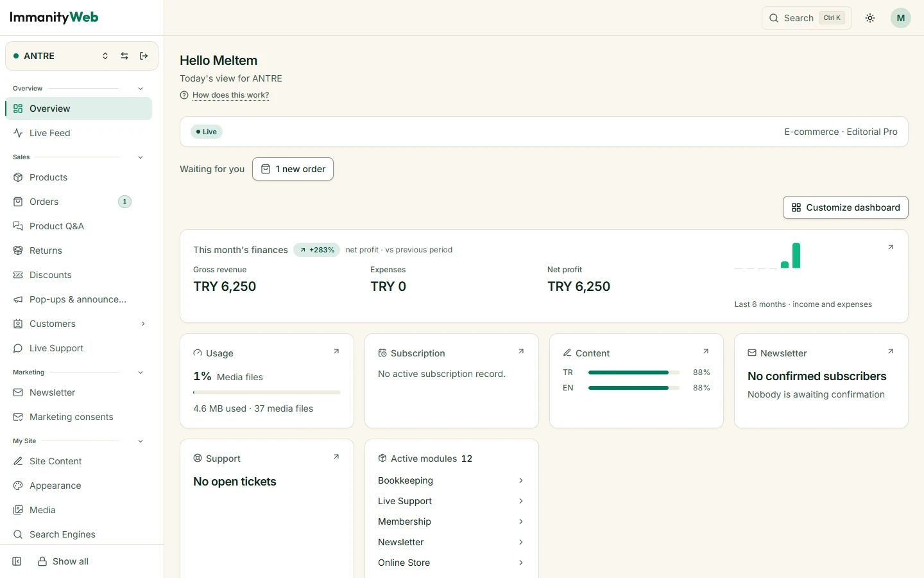This screenshot has width=924, height=578.
Task: Collapse the sidebar using bottom-left panel icon
Action: click(x=17, y=561)
